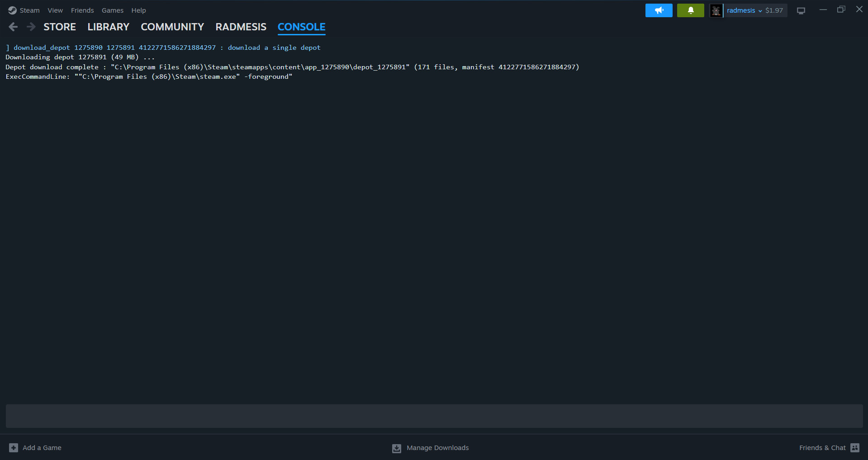Switch to the LIBRARY tab
The height and width of the screenshot is (460, 868).
(x=108, y=27)
